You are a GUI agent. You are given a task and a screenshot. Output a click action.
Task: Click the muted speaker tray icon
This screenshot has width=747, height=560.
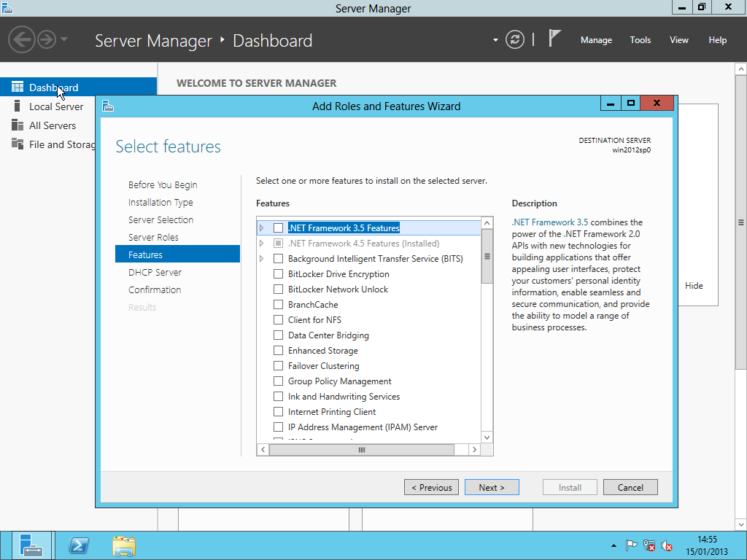click(667, 545)
